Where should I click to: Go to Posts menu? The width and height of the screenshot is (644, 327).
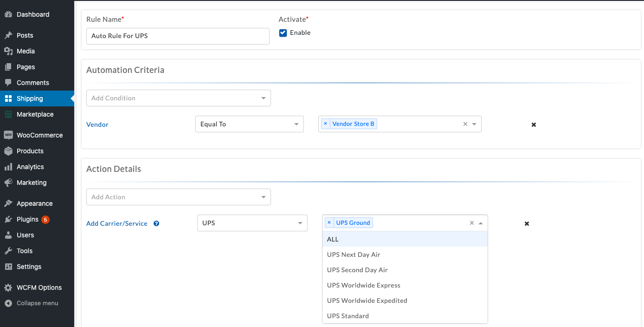25,35
